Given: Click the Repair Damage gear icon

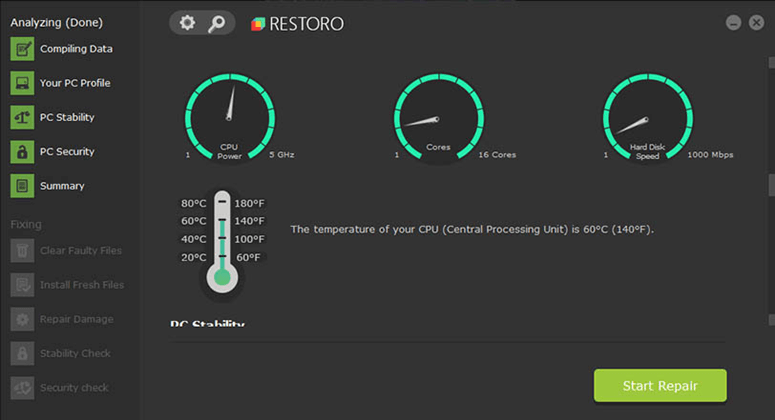Looking at the screenshot, I should click(22, 319).
